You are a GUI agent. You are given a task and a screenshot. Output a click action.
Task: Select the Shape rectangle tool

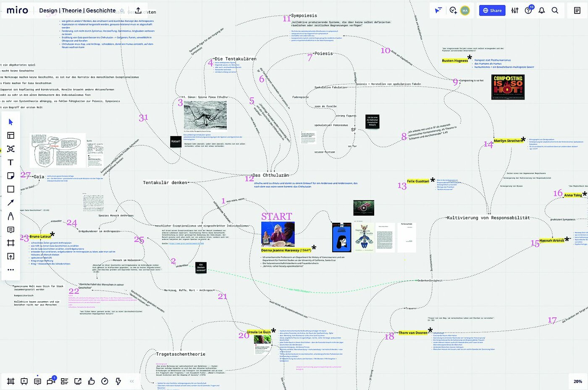coord(11,189)
